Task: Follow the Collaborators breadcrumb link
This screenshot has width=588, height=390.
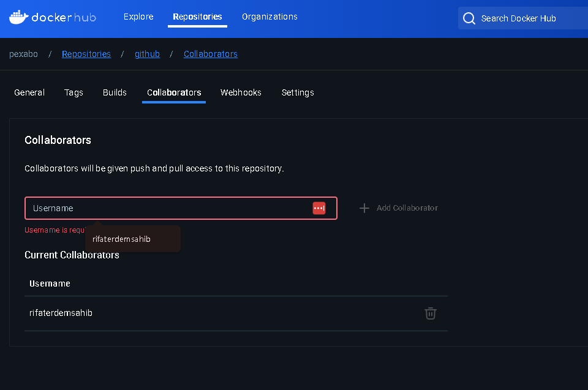Action: point(210,54)
